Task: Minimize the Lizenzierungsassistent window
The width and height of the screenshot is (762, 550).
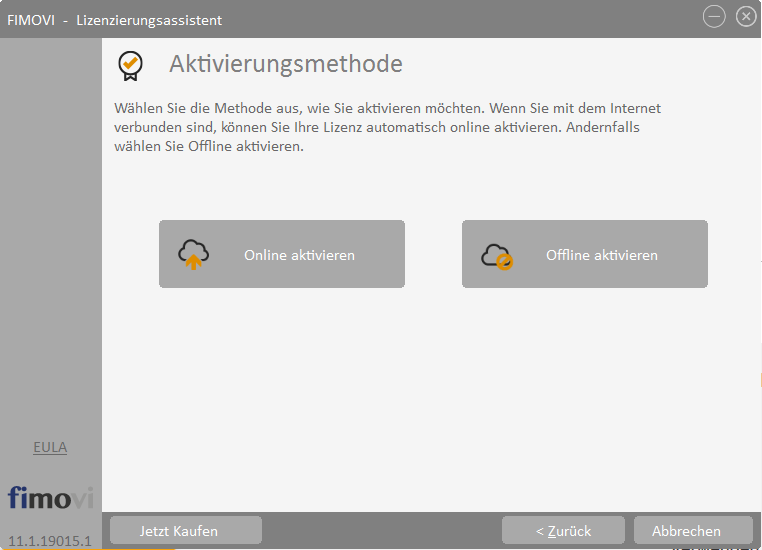Action: coord(714,17)
